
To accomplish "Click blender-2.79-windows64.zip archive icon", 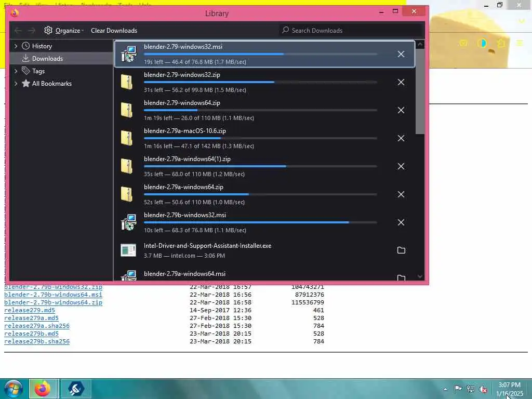I will [x=127, y=110].
